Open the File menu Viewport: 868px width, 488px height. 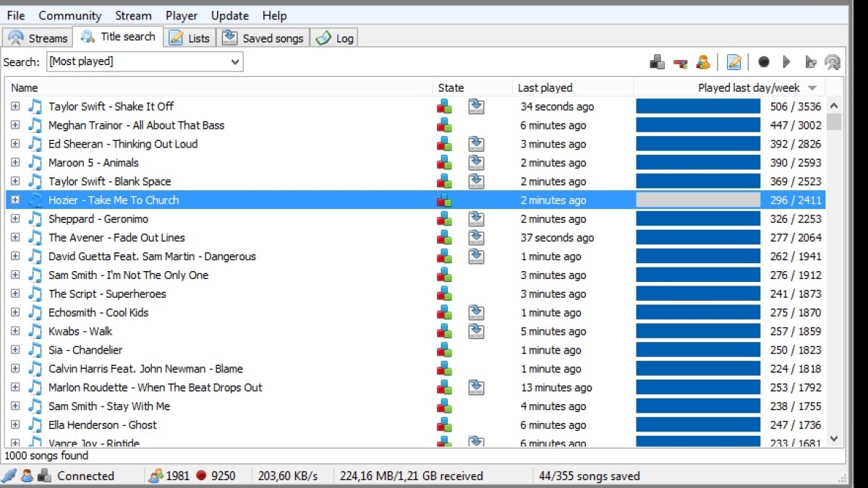click(15, 15)
